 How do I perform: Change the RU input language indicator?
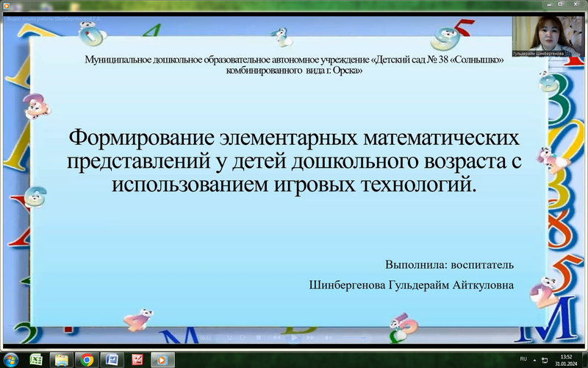point(523,358)
